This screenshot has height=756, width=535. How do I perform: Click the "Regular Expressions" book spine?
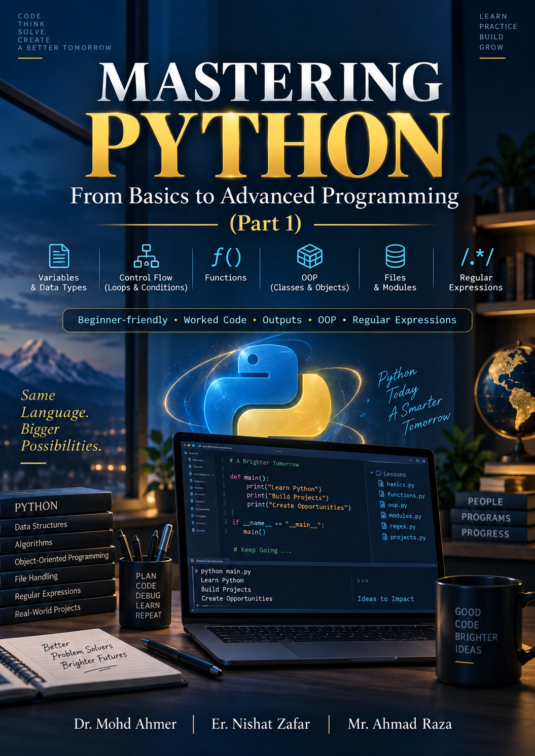[58, 593]
